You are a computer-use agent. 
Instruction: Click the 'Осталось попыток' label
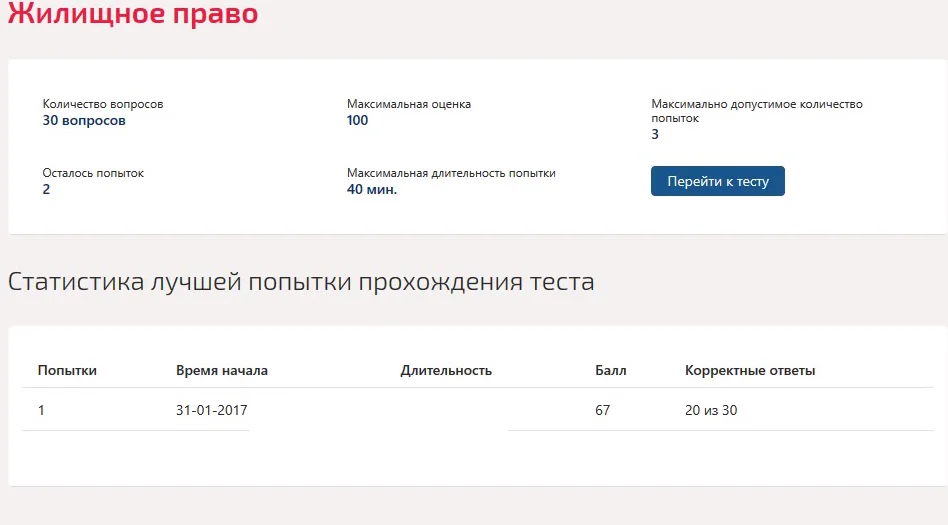tap(93, 173)
